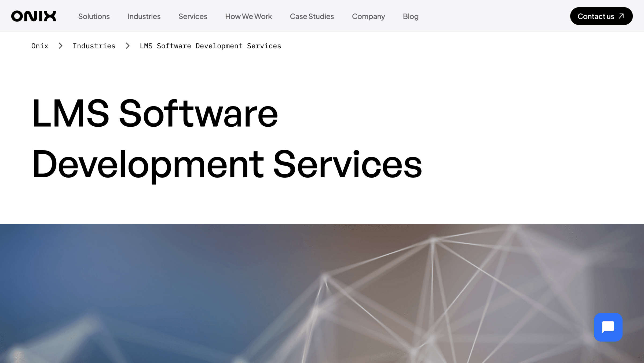
Task: Open the Industries breadcrumb link
Action: coord(94,46)
